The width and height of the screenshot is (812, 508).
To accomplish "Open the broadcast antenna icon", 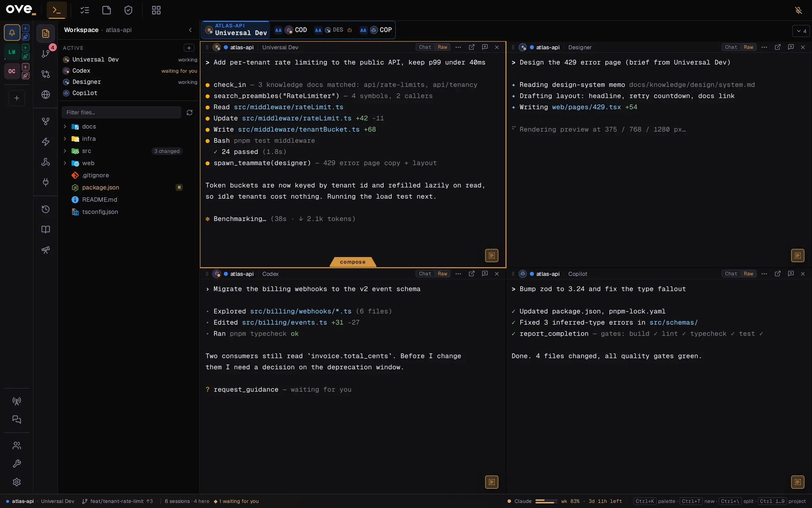I will [x=17, y=401].
